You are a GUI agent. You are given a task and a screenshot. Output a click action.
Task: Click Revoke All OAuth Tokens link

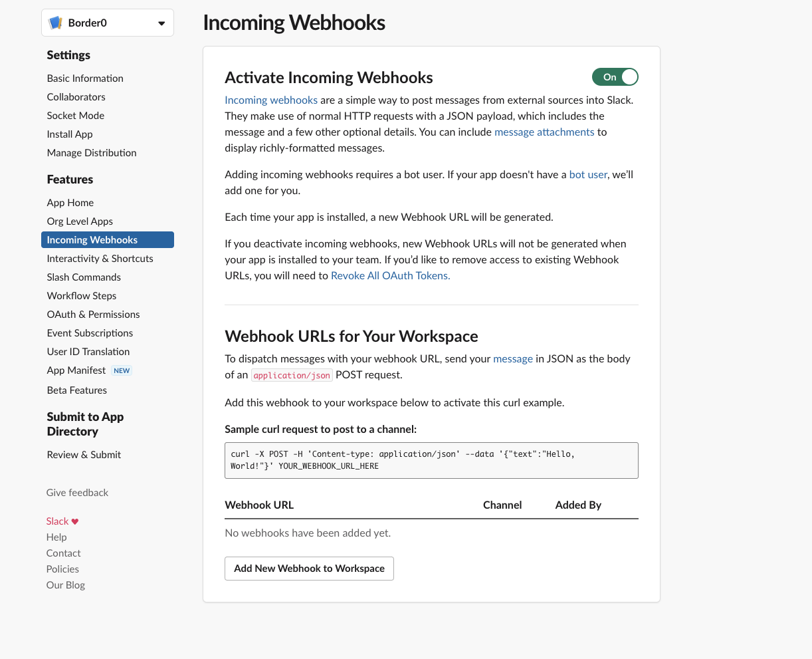point(391,276)
